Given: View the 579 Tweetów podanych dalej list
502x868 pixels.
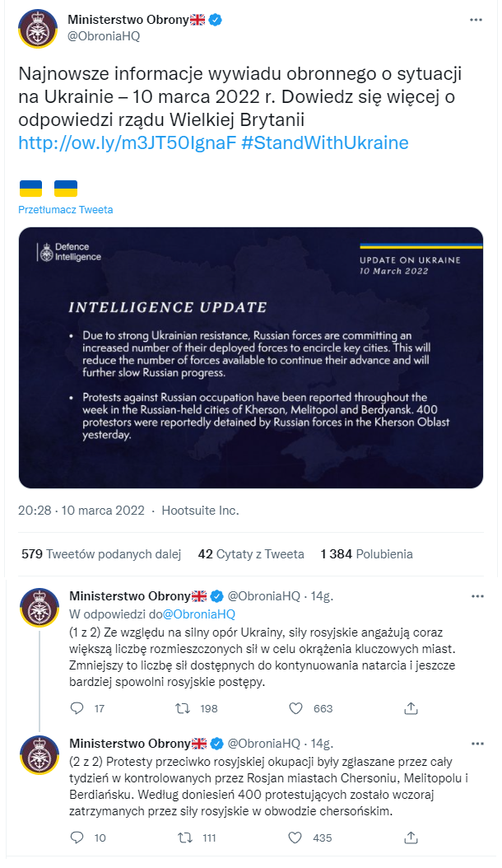Looking at the screenshot, I should (x=101, y=554).
